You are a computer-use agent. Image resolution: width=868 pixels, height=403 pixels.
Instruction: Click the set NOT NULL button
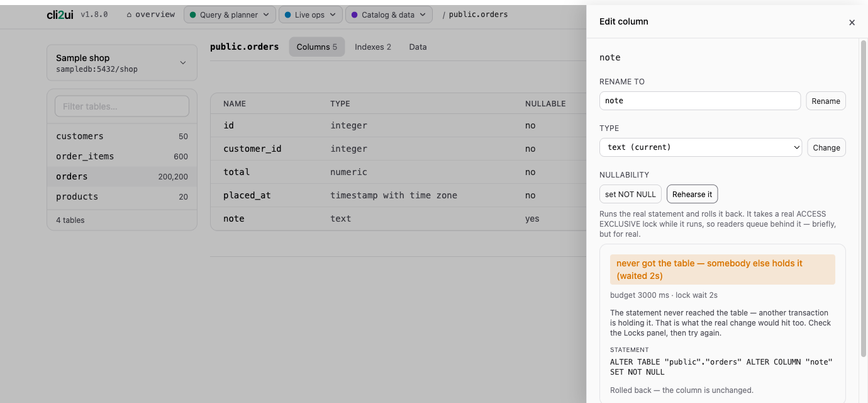tap(630, 194)
